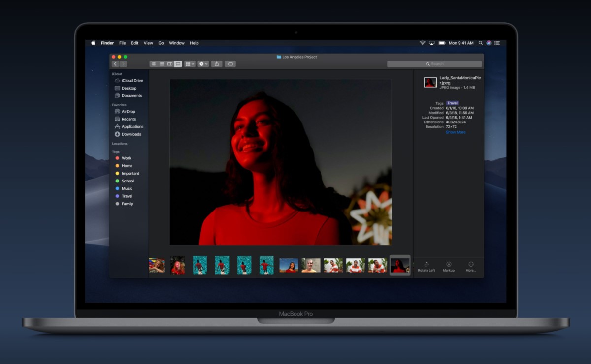Open the Share sheet icon
Viewport: 591px width, 364px height.
point(216,64)
